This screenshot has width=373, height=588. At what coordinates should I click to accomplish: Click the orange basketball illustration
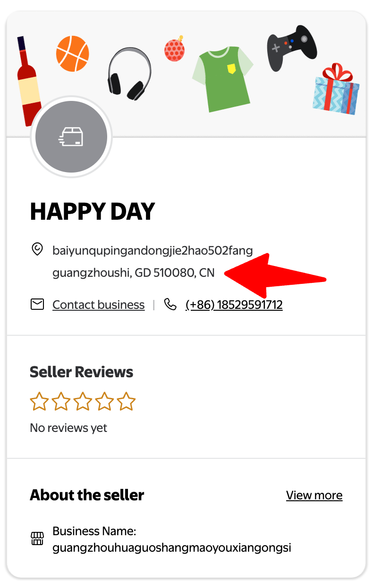pyautogui.click(x=72, y=53)
